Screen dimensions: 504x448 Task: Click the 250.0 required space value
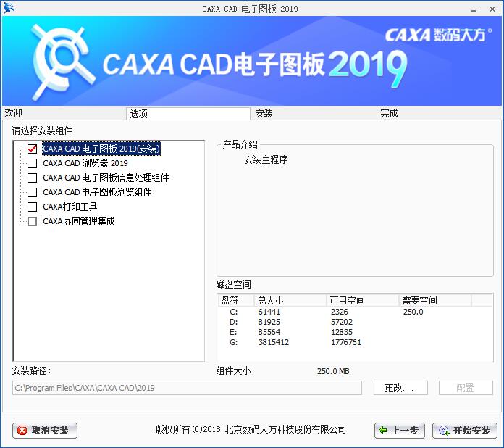[413, 312]
